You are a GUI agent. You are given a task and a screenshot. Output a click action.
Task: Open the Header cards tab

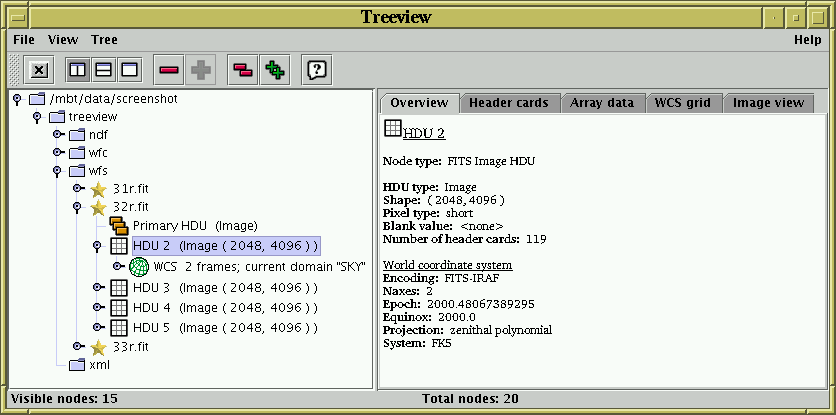(x=508, y=103)
